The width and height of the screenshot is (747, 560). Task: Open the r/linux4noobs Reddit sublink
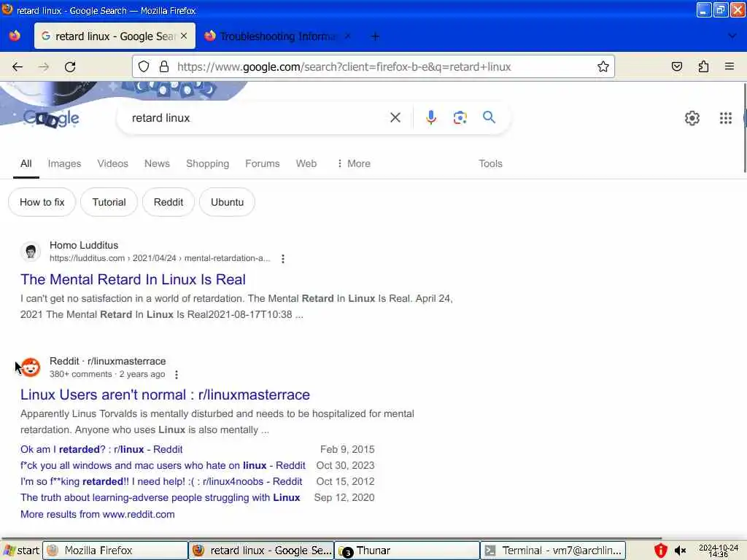[x=161, y=481]
